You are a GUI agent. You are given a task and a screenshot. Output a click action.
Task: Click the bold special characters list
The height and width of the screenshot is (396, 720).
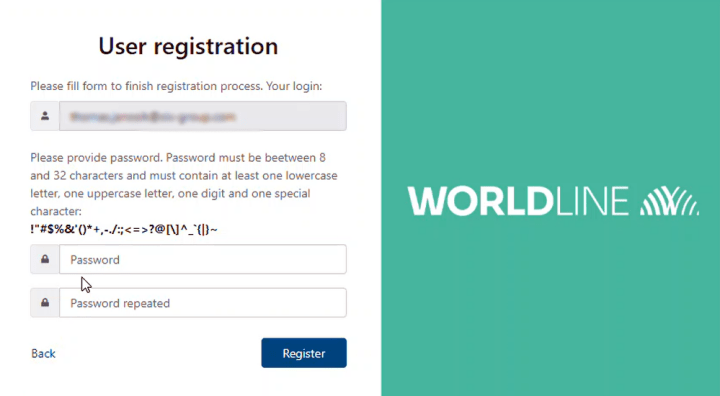point(124,229)
